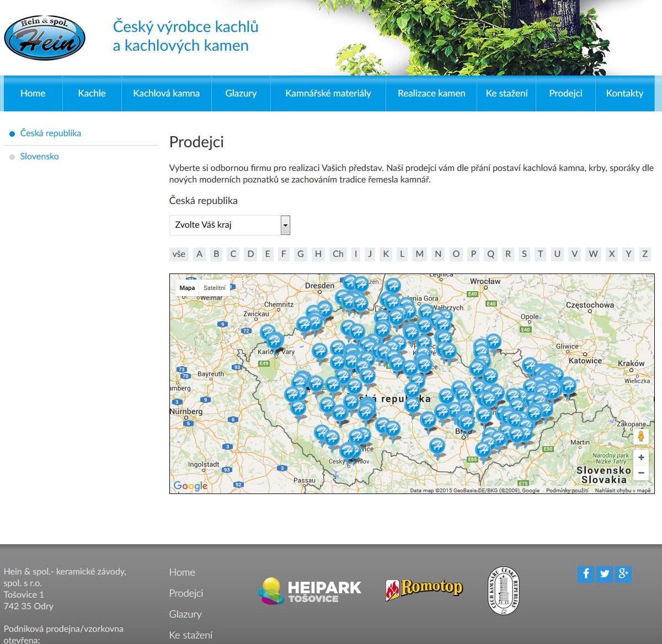Open the Ke stažení menu item
The height and width of the screenshot is (644, 662).
pyautogui.click(x=506, y=93)
